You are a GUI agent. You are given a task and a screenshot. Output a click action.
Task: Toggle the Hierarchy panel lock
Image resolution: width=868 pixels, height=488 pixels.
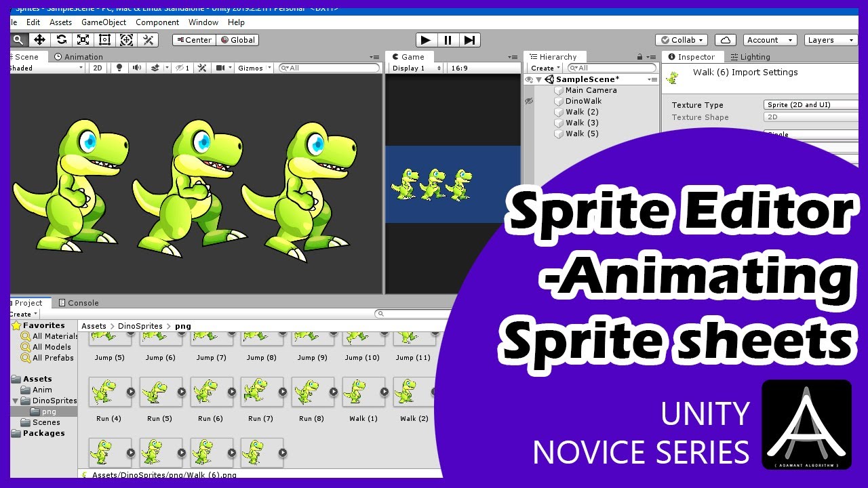pos(639,57)
